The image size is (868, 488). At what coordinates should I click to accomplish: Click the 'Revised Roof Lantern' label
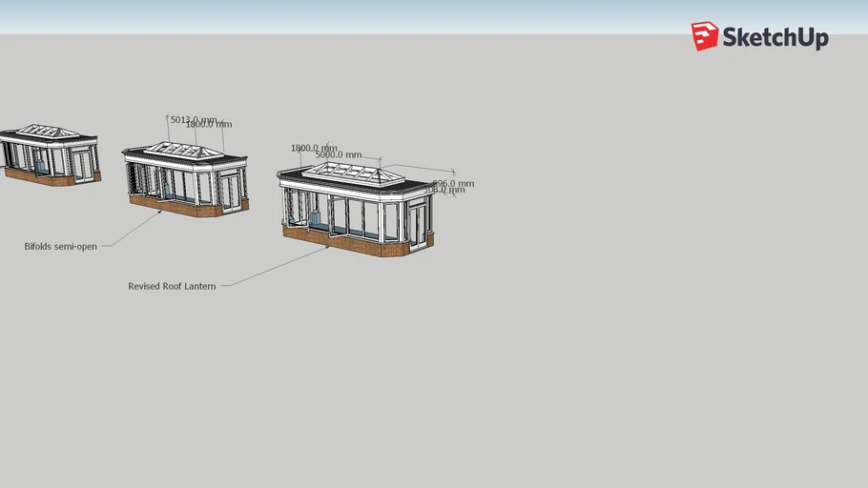point(172,286)
